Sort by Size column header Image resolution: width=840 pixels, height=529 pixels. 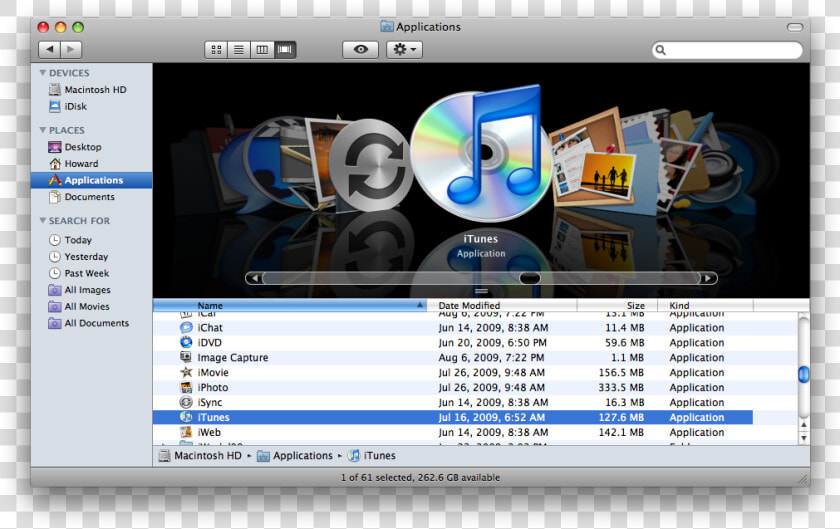pos(617,306)
